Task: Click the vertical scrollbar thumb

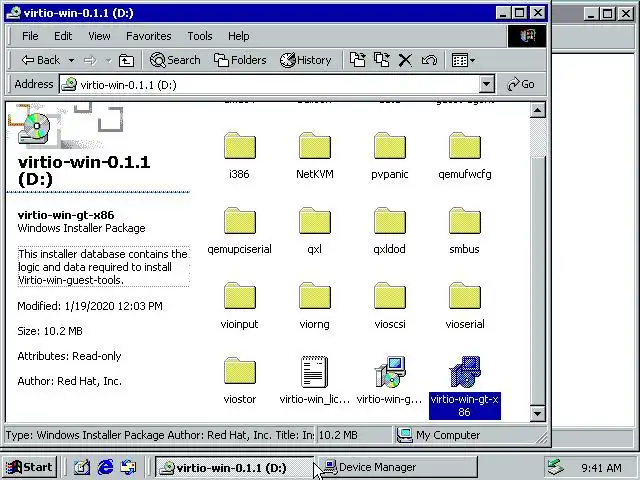Action: [538, 280]
